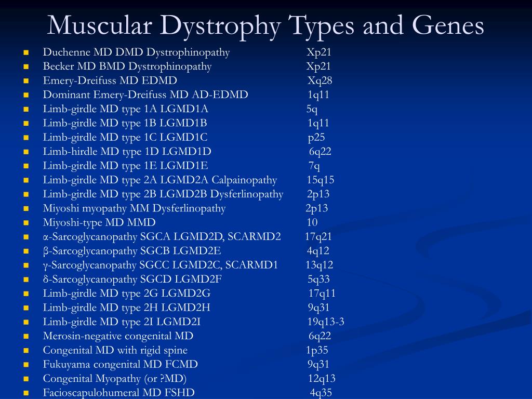This screenshot has height=399, width=532.
Task: Select locus '4q35' value
Action: click(321, 393)
